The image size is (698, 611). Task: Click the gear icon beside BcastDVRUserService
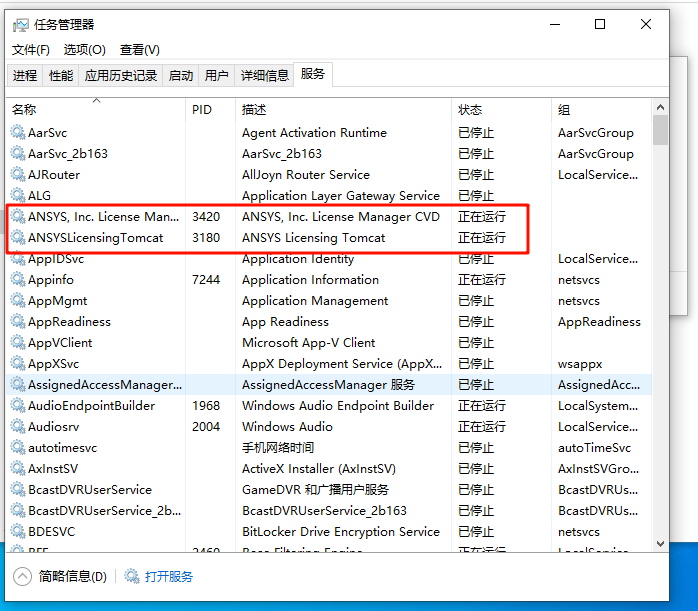[x=18, y=489]
